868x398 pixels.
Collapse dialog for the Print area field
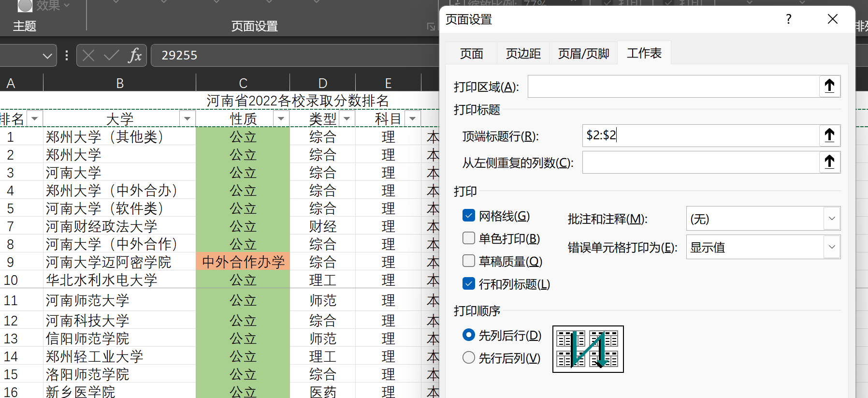click(x=829, y=86)
